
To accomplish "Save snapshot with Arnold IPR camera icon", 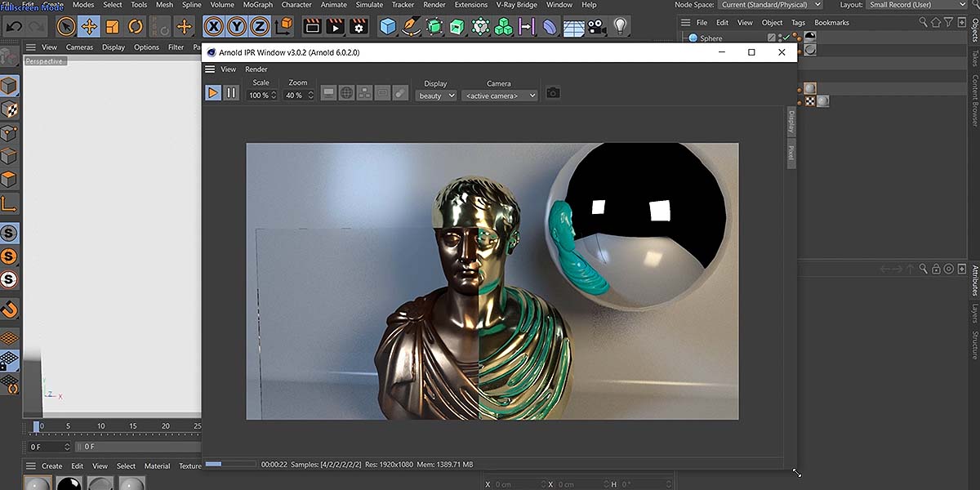I will 553,93.
